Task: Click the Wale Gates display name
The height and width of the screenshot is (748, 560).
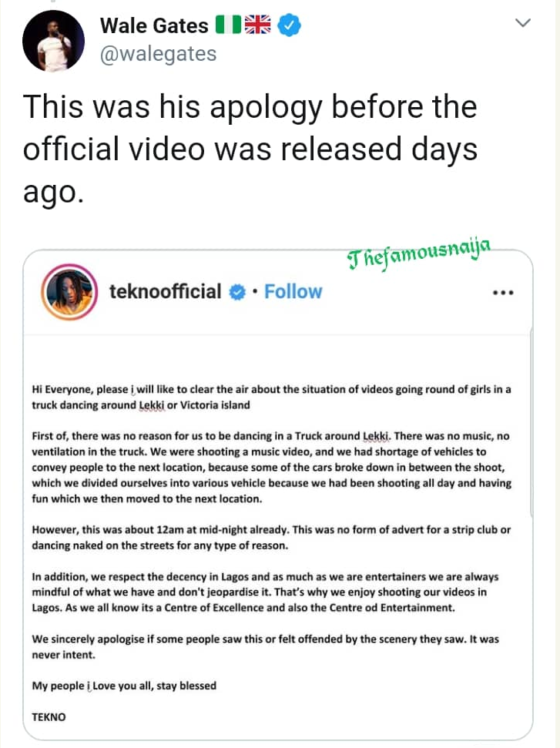Action: 154,26
